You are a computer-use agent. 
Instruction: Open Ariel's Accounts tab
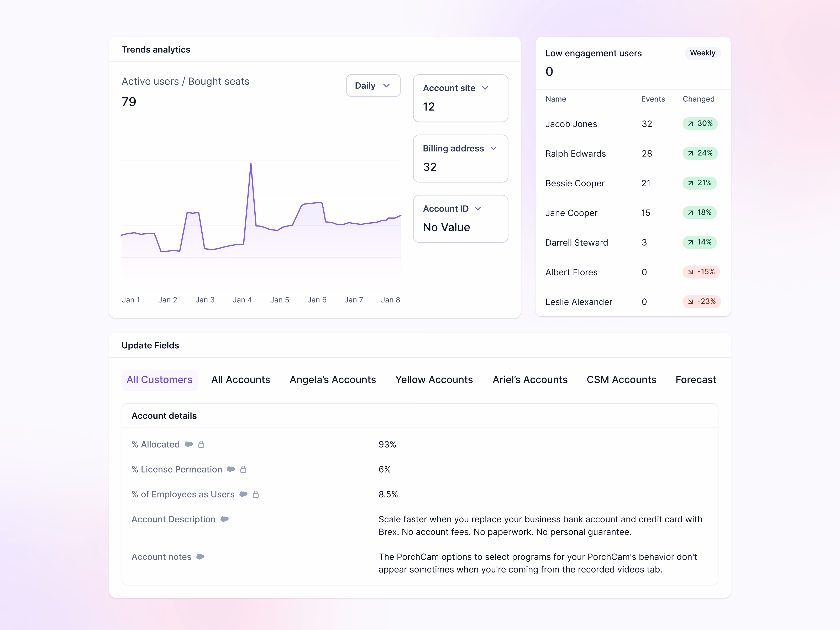[x=530, y=380]
